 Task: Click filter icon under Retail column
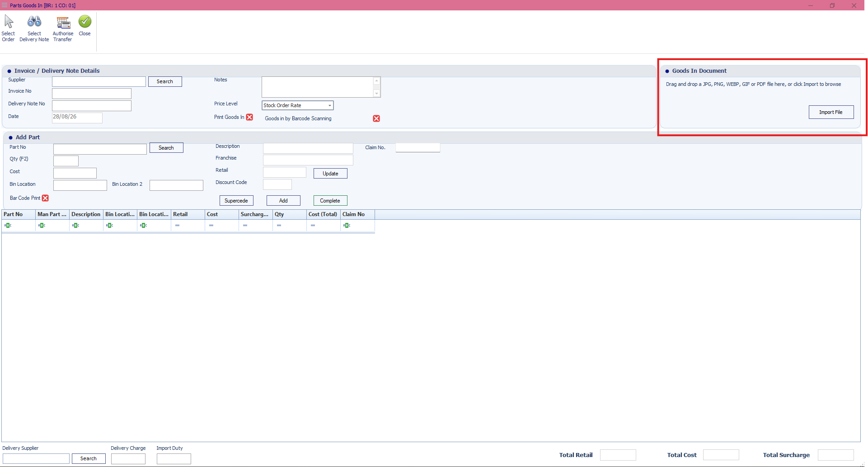(177, 225)
